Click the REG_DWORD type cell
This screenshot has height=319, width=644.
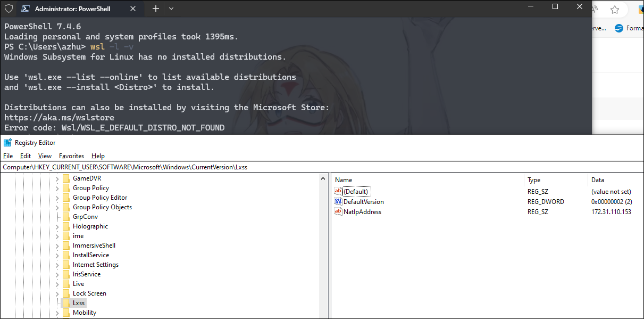pyautogui.click(x=546, y=202)
